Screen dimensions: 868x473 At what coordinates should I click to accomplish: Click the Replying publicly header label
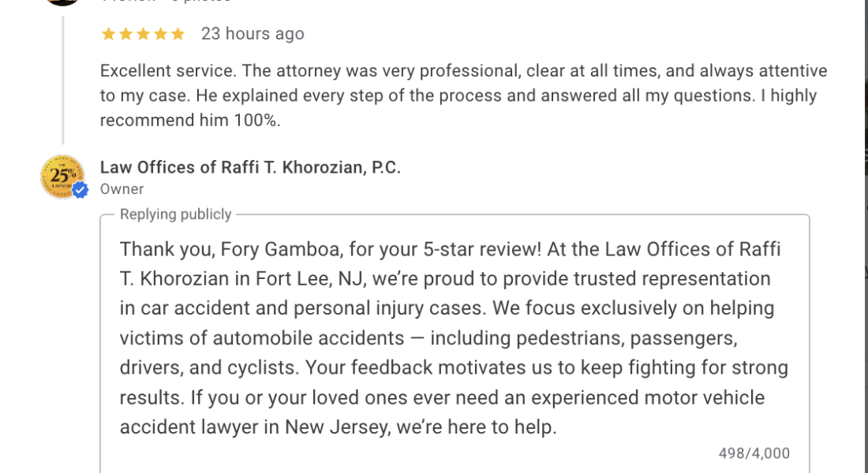coord(174,214)
